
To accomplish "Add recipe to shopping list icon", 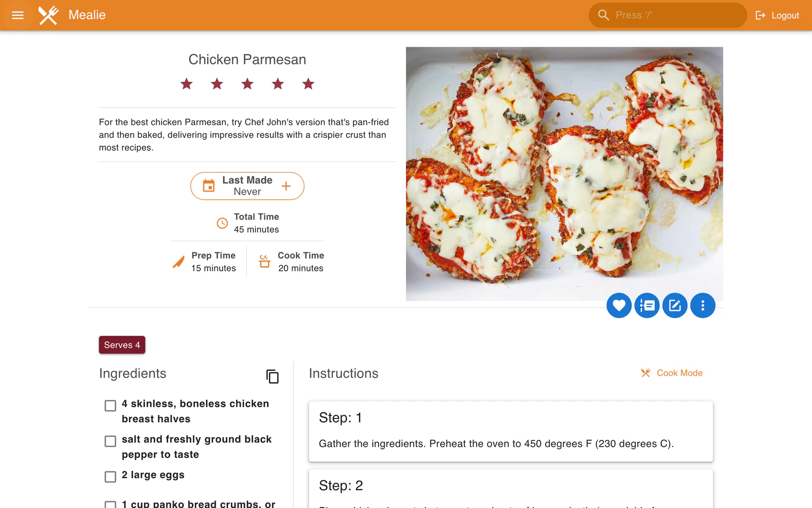I will coord(647,305).
